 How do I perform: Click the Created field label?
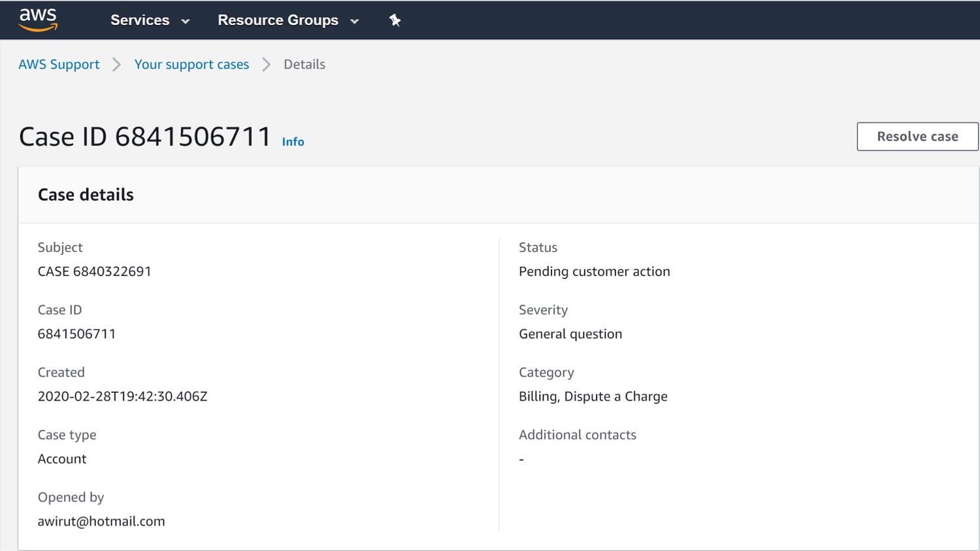[x=61, y=373]
